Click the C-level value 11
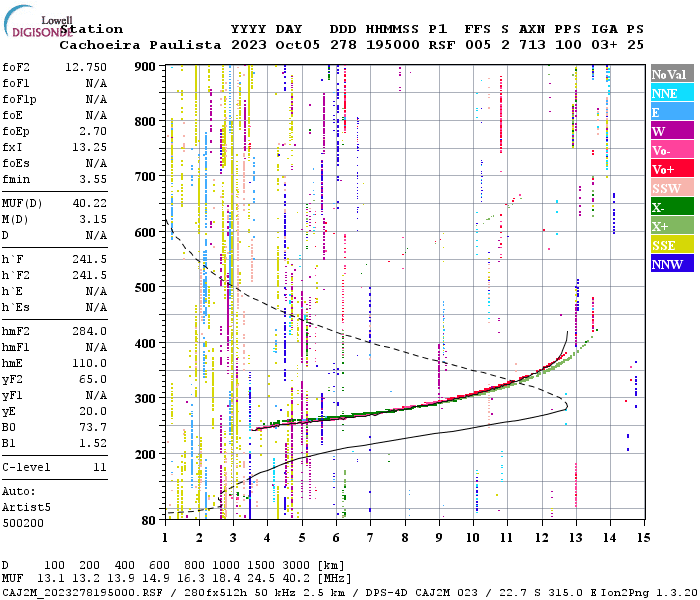This screenshot has height=600, width=700. pos(100,467)
